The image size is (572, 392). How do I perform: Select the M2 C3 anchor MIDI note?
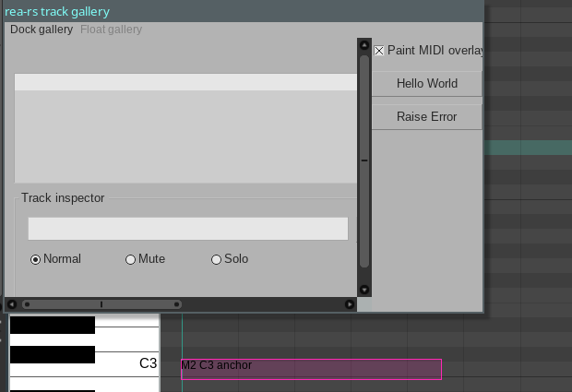coord(311,369)
